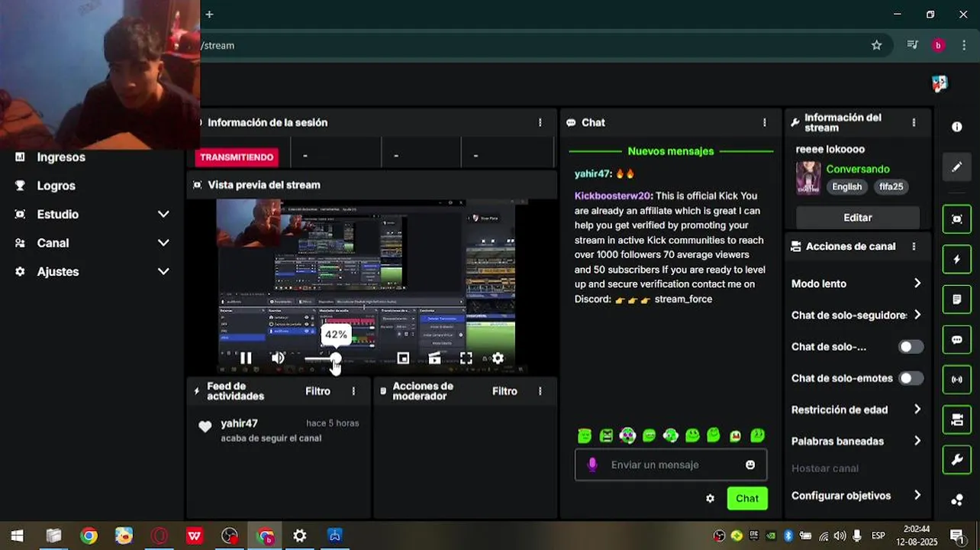The image size is (980, 550).
Task: Click the three-dots cluster icon in sidebar
Action: coord(956,500)
